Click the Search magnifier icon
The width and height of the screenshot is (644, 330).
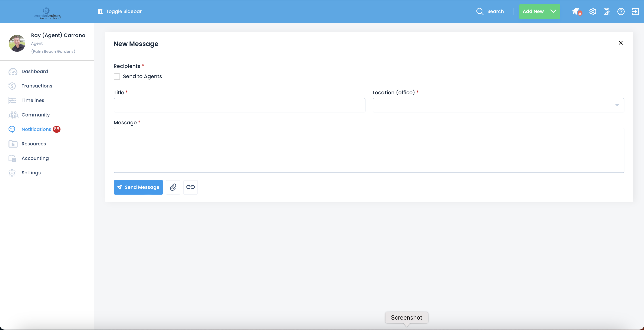[x=480, y=11]
